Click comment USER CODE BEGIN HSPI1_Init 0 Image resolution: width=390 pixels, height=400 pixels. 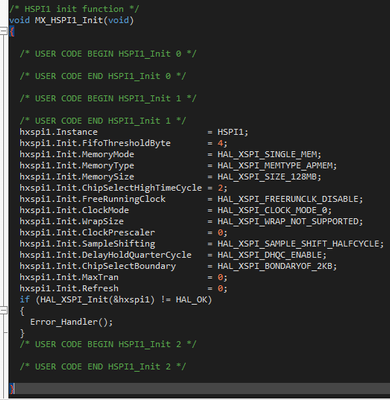coord(108,54)
